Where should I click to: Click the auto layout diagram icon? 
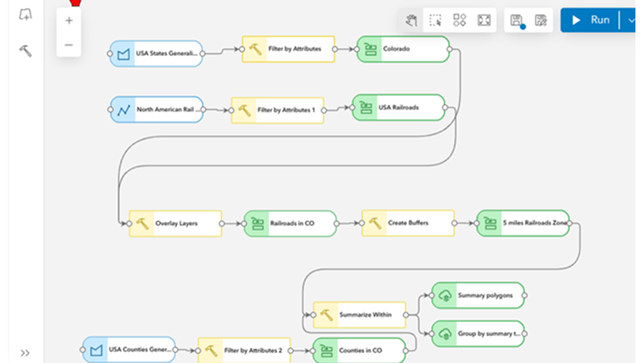point(459,20)
